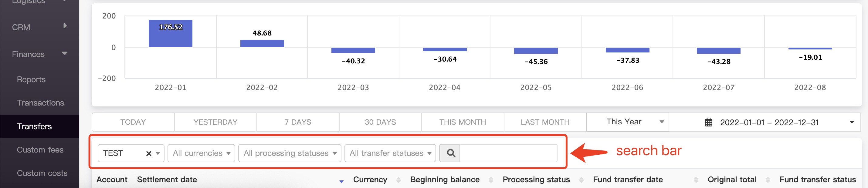868x188 pixels.
Task: Select the LAST MONTH range button
Action: point(545,122)
